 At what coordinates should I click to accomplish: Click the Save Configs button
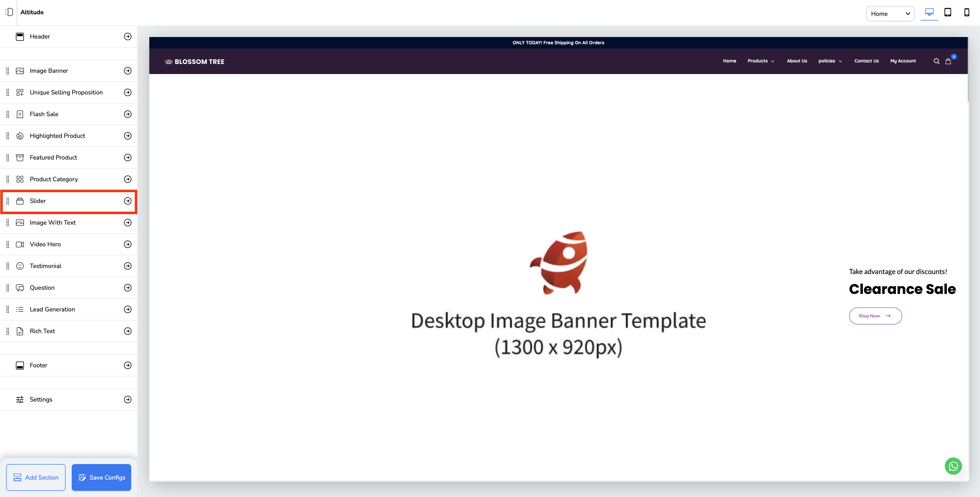point(101,477)
